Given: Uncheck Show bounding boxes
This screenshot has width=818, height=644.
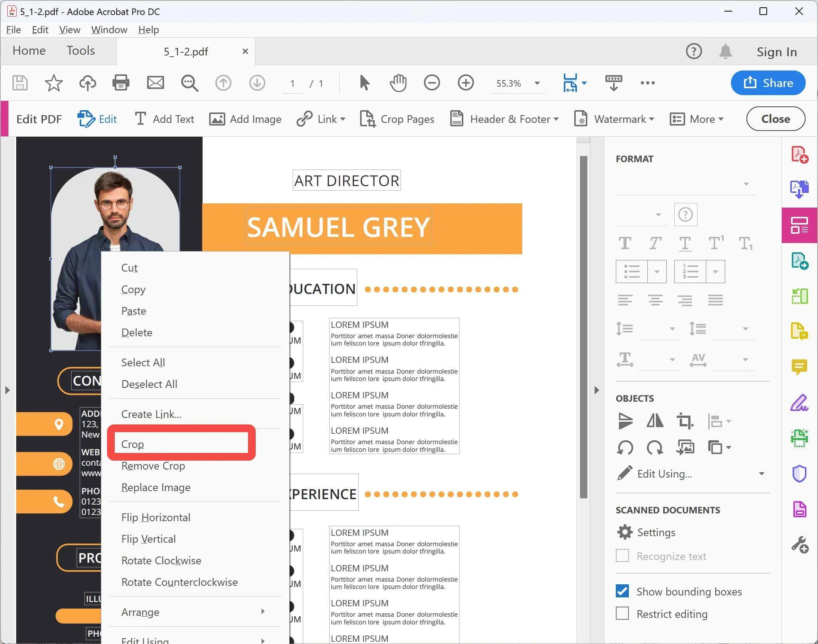Looking at the screenshot, I should click(622, 591).
